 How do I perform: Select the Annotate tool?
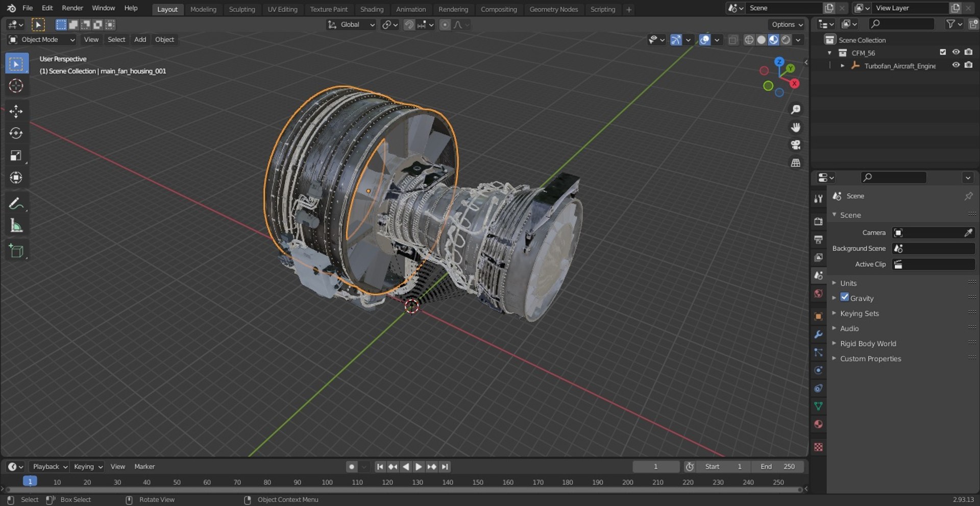click(x=16, y=203)
